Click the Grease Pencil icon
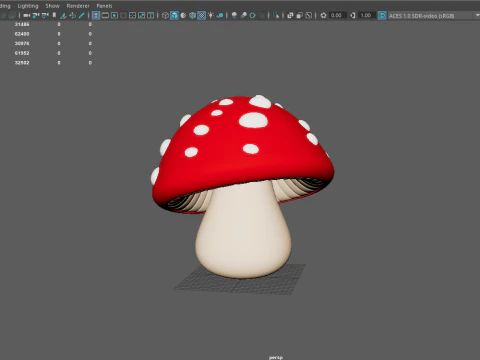This screenshot has height=360, width=480. tap(81, 15)
